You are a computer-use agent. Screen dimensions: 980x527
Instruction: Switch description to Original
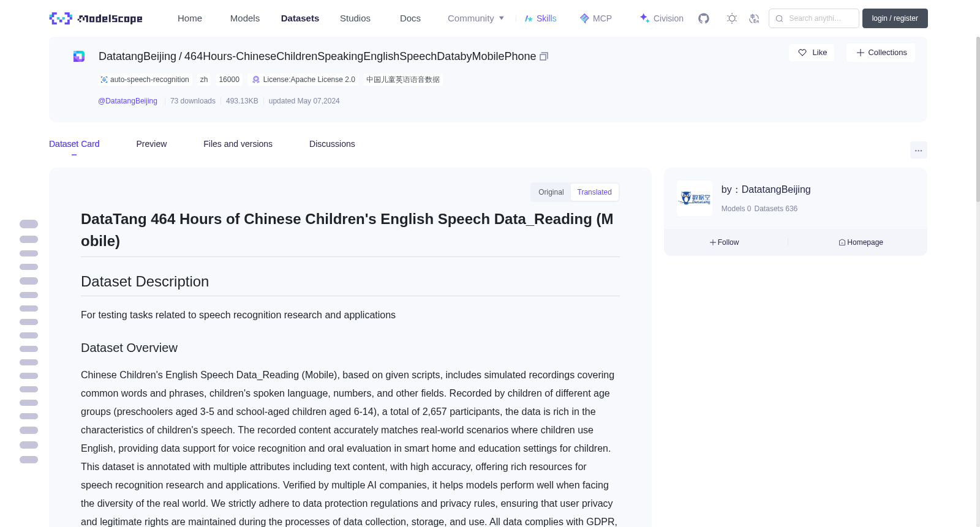pyautogui.click(x=551, y=192)
